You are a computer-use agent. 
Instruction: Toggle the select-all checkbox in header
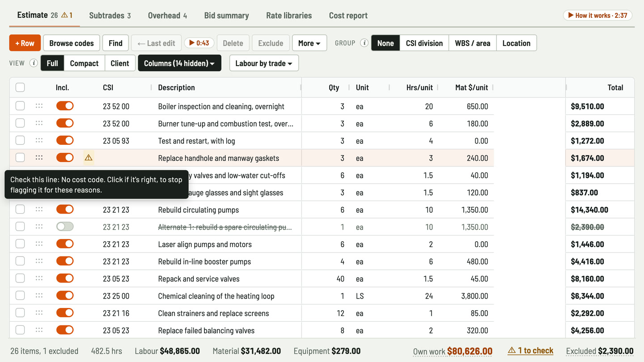pyautogui.click(x=20, y=87)
